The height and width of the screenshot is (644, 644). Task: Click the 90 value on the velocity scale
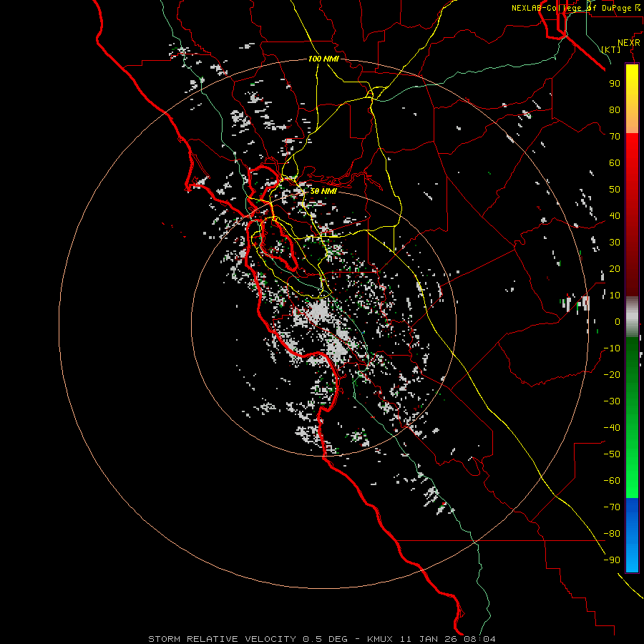pyautogui.click(x=615, y=84)
